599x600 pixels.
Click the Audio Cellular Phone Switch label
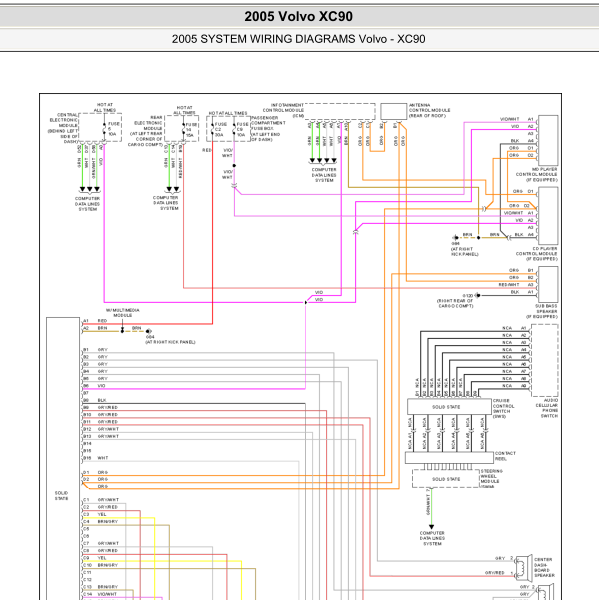click(x=547, y=408)
